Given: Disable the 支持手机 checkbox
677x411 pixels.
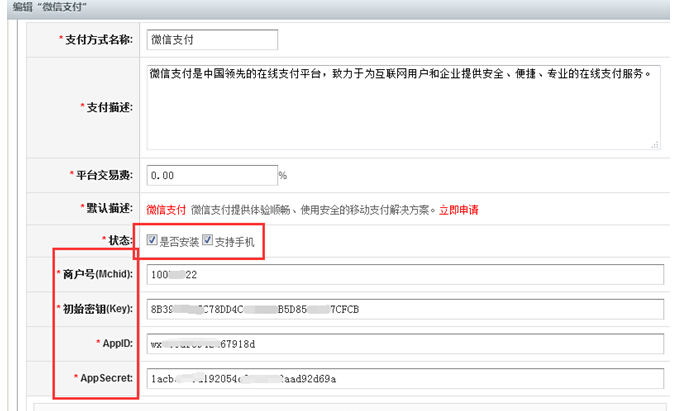Looking at the screenshot, I should pos(208,241).
